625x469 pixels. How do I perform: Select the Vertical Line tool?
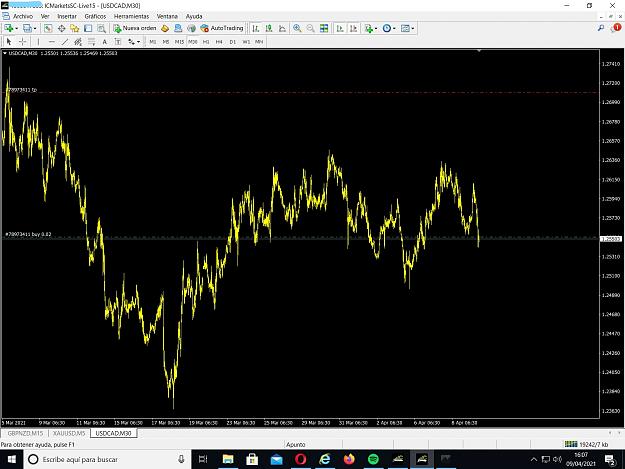[x=38, y=41]
